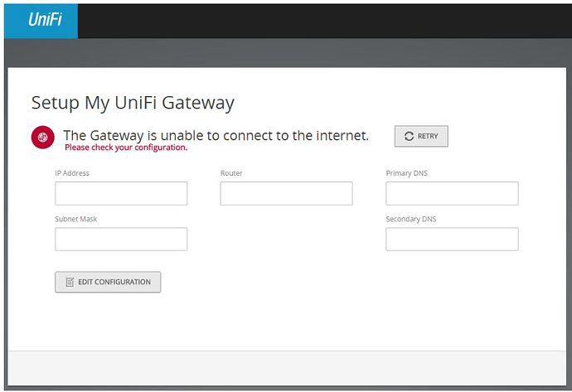
Task: Click the 'Secondary DNS' label
Action: click(x=411, y=219)
